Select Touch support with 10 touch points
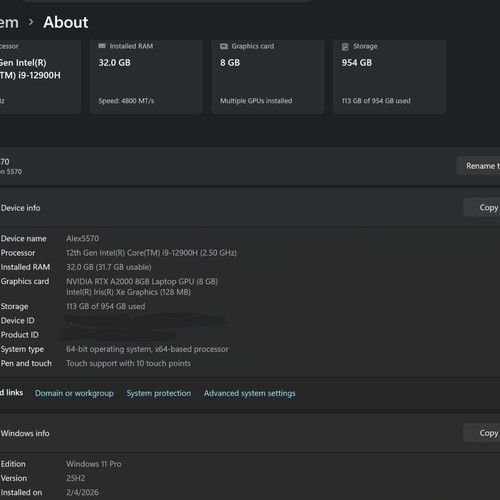The image size is (500, 500). coord(128,363)
